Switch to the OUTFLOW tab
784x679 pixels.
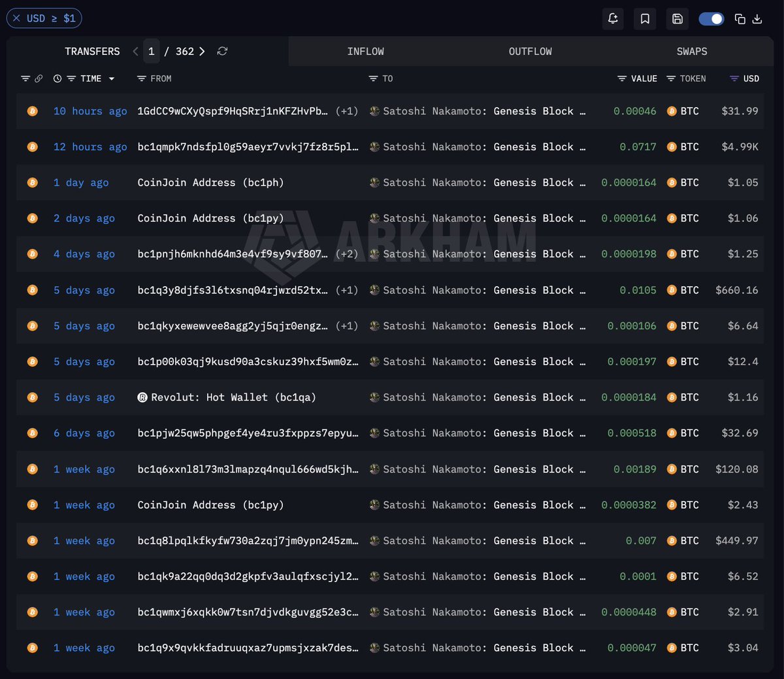click(x=531, y=51)
